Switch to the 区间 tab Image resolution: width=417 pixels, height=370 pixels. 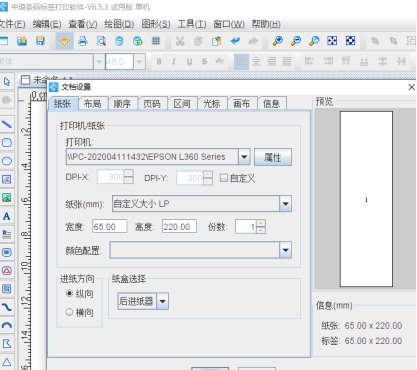click(182, 104)
